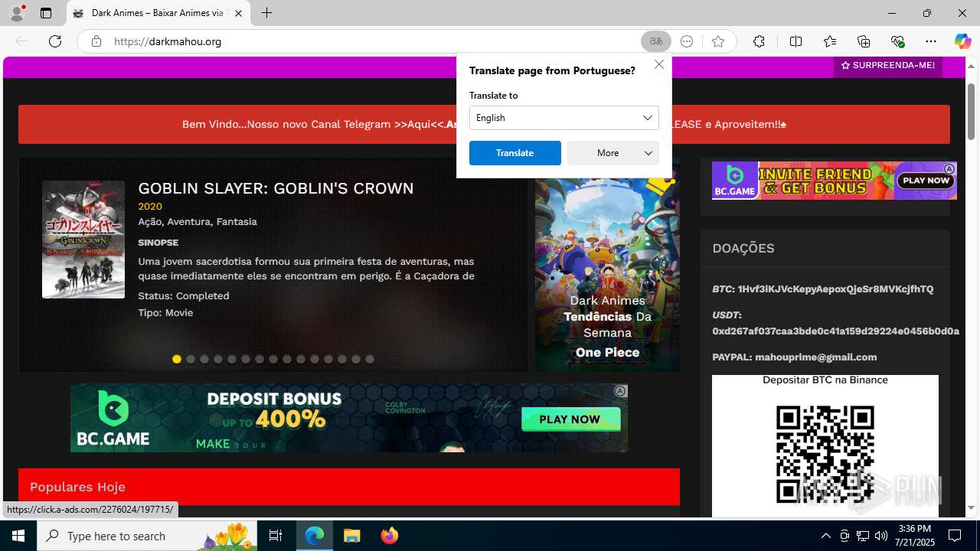Open the network tray icon
980x551 pixels.
click(x=862, y=536)
